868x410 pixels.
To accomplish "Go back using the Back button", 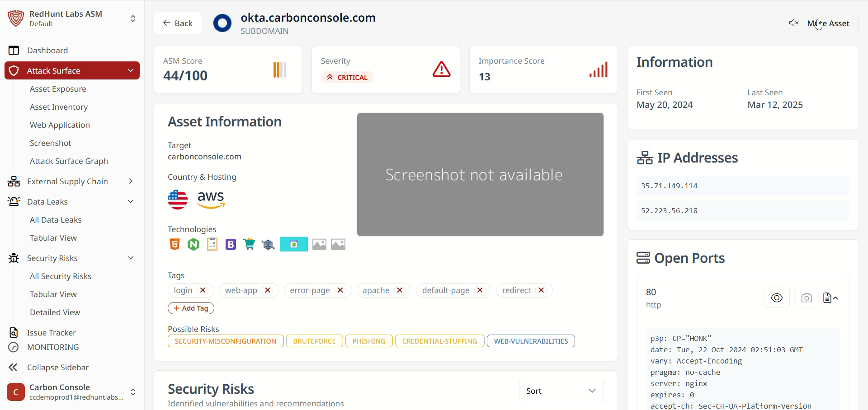I will coord(178,23).
